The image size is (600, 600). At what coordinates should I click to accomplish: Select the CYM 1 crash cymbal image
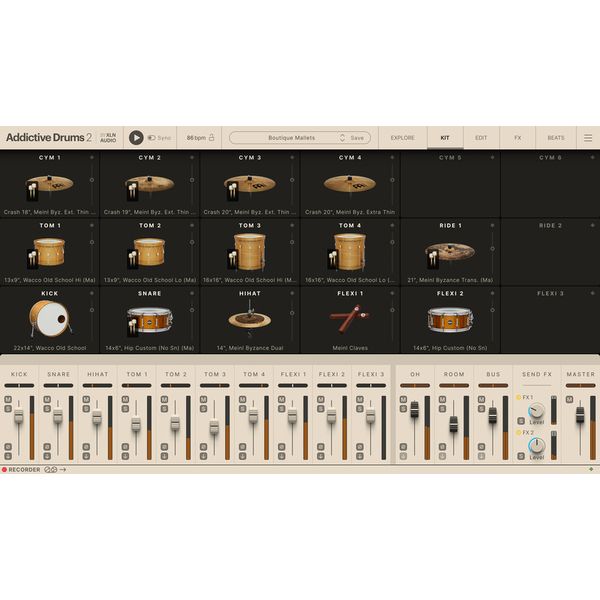tap(50, 184)
